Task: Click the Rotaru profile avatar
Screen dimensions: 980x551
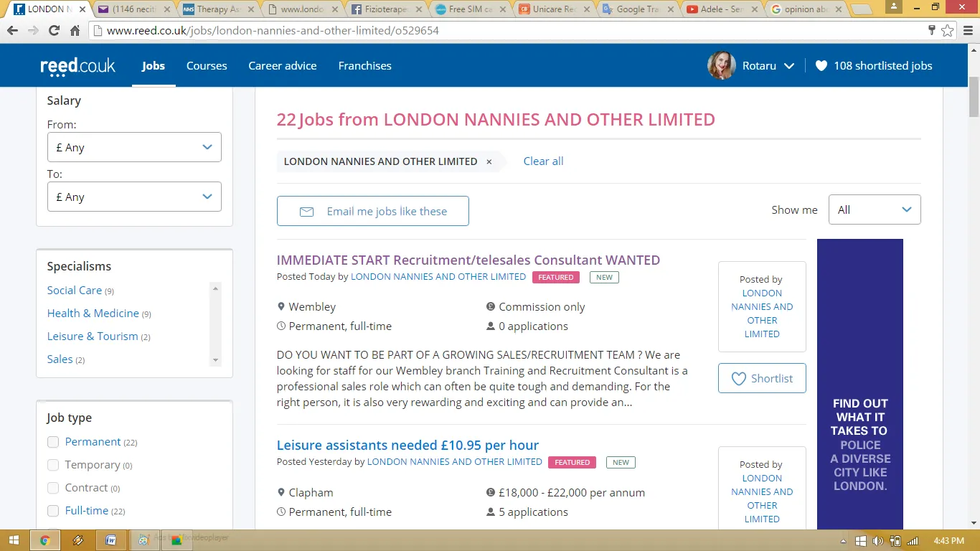Action: tap(721, 65)
